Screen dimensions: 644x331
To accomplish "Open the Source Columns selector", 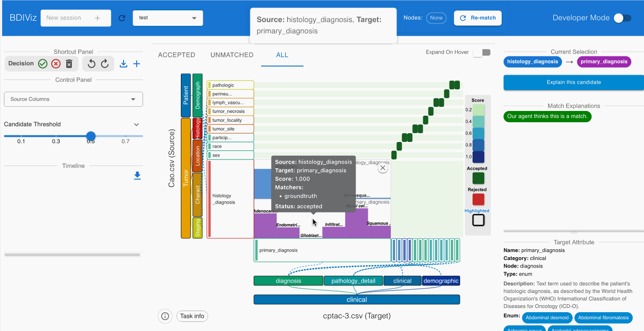I will (73, 99).
